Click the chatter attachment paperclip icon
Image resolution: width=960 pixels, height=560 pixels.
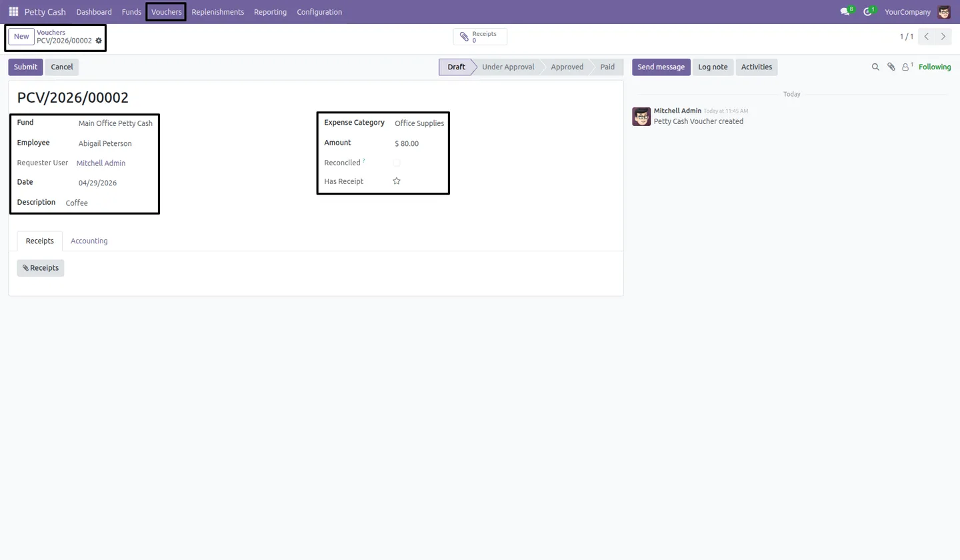[x=891, y=67]
